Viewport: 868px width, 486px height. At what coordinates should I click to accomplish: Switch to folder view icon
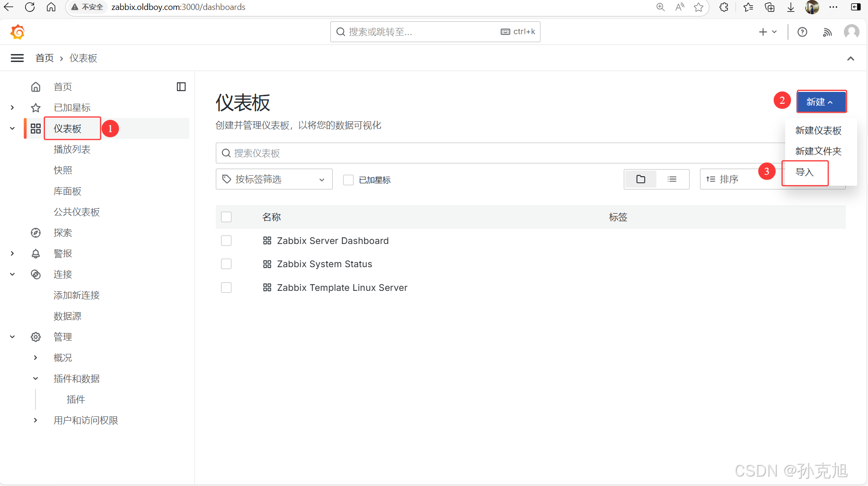641,179
